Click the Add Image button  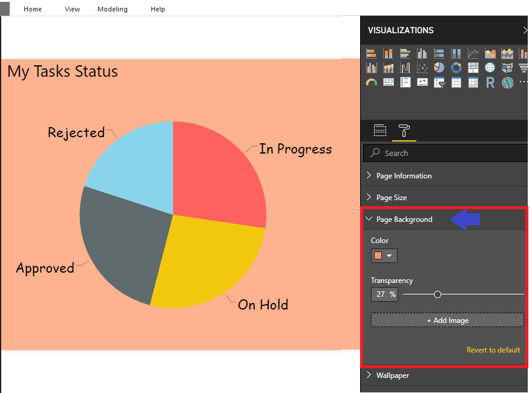point(447,320)
